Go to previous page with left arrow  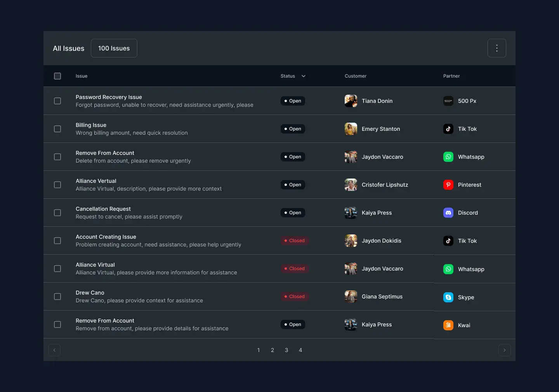pyautogui.click(x=54, y=350)
